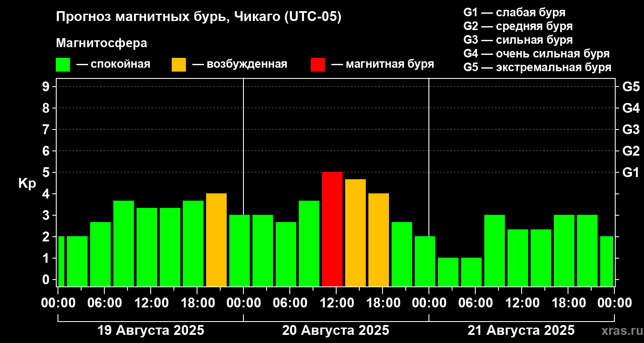
Task: Click the 'Kp' axis title
Action: point(27,183)
